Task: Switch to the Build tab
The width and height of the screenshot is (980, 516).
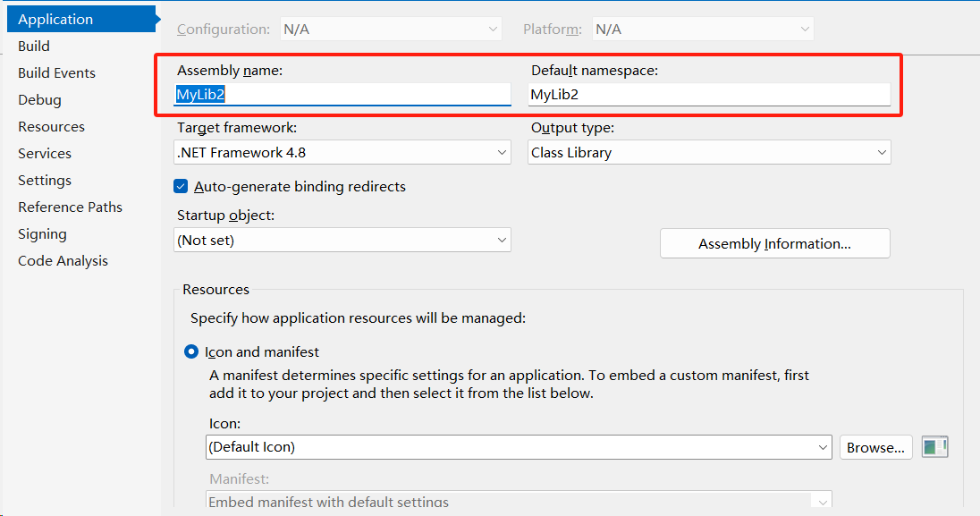Action: pos(34,47)
